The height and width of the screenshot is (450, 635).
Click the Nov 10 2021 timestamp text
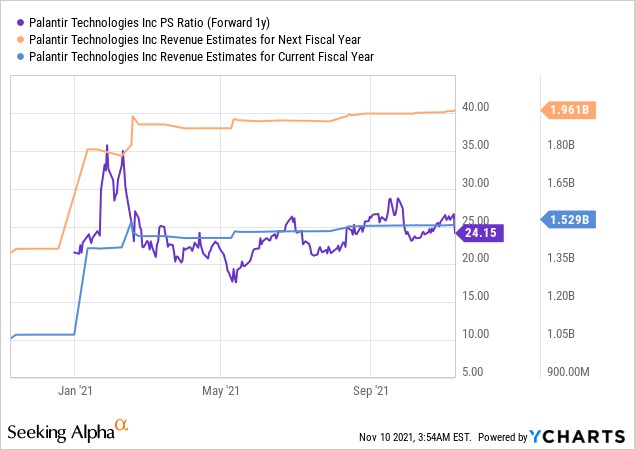click(x=415, y=437)
